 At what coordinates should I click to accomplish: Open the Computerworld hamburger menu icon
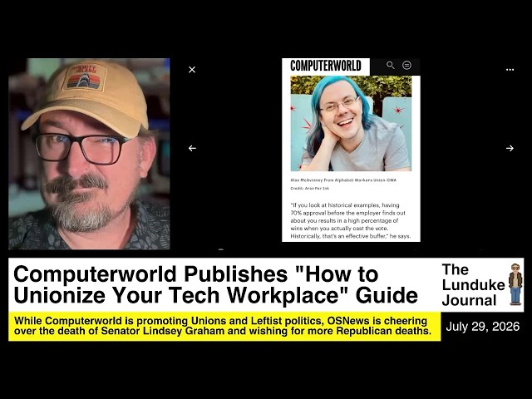click(406, 65)
